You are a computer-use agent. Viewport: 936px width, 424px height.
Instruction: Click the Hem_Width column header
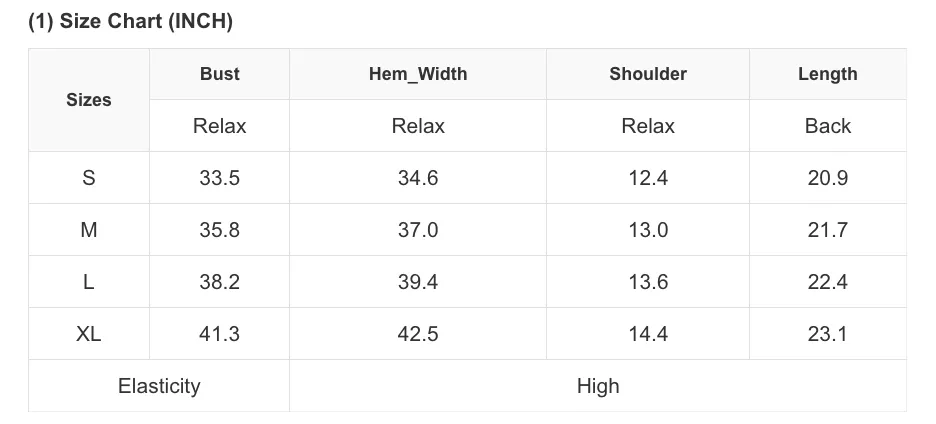point(418,74)
